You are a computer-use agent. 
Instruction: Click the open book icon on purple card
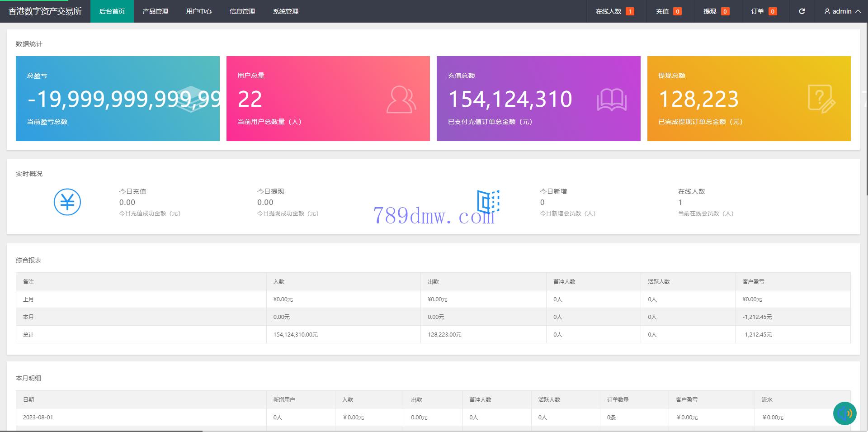click(611, 100)
